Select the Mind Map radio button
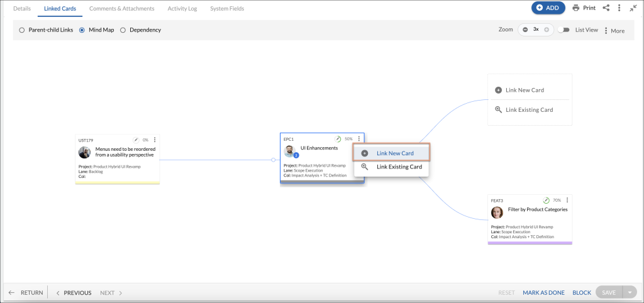 click(82, 30)
